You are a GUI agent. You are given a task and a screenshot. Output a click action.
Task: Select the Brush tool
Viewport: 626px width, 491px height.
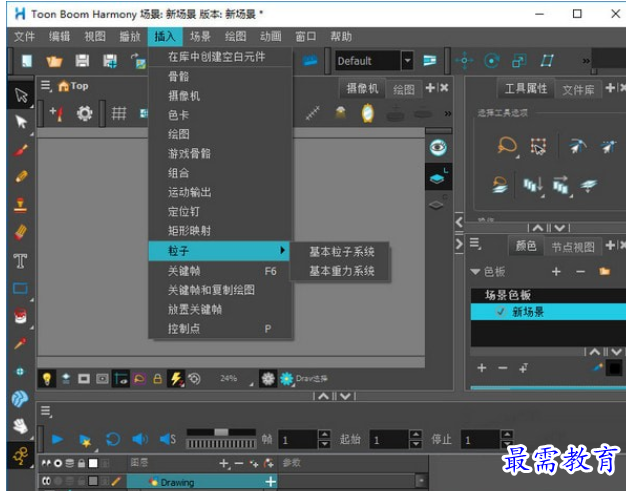click(x=21, y=150)
